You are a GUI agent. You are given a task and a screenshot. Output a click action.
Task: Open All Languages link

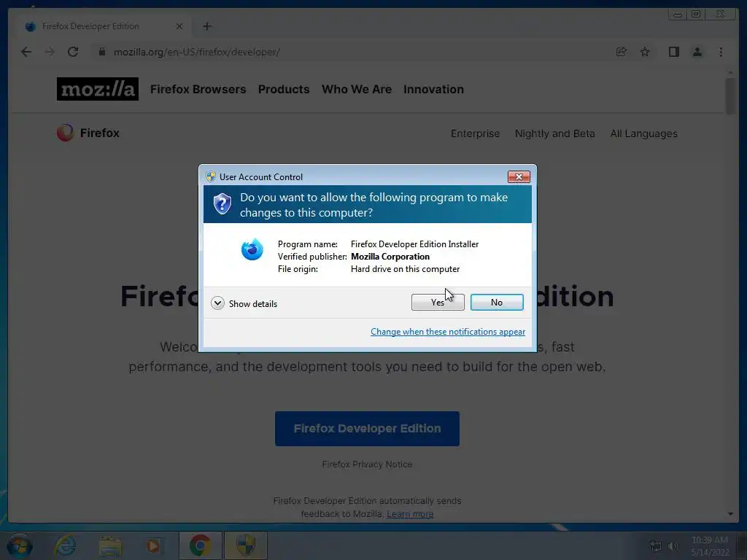click(643, 133)
